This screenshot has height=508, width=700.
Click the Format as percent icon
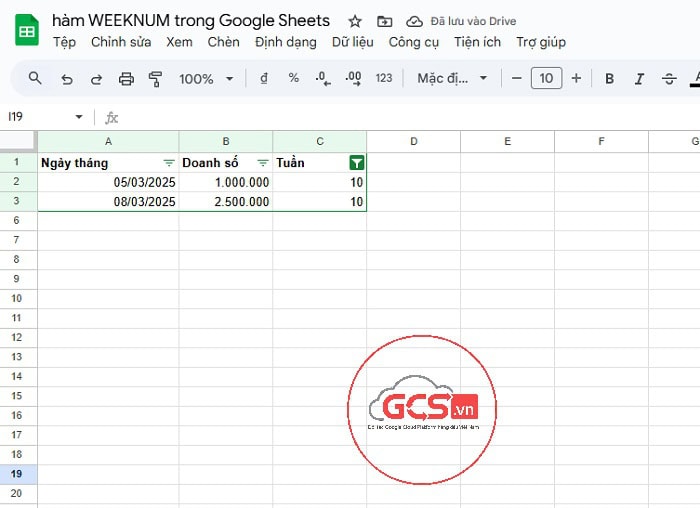[x=293, y=79]
